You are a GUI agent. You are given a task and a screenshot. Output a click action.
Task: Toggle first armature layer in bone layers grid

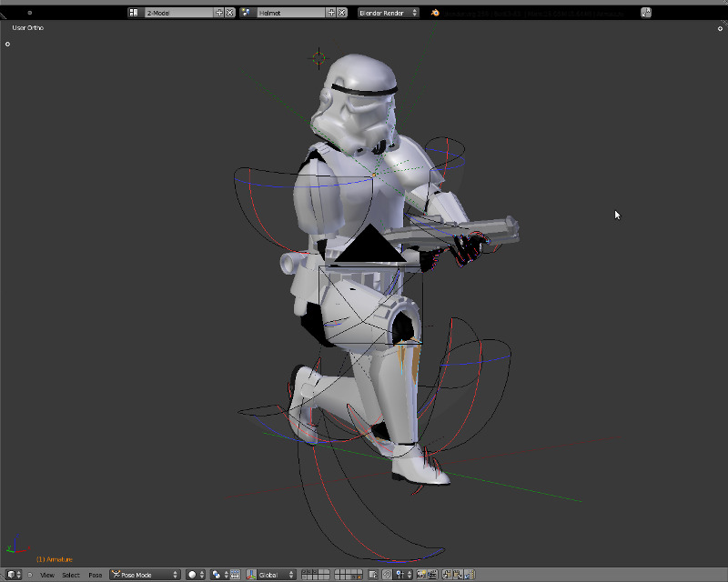coord(304,572)
